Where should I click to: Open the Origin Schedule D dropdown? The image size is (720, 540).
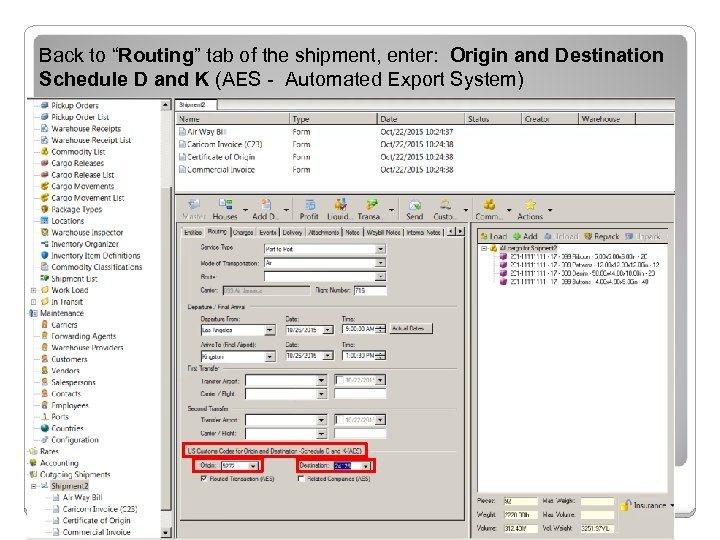(x=253, y=466)
